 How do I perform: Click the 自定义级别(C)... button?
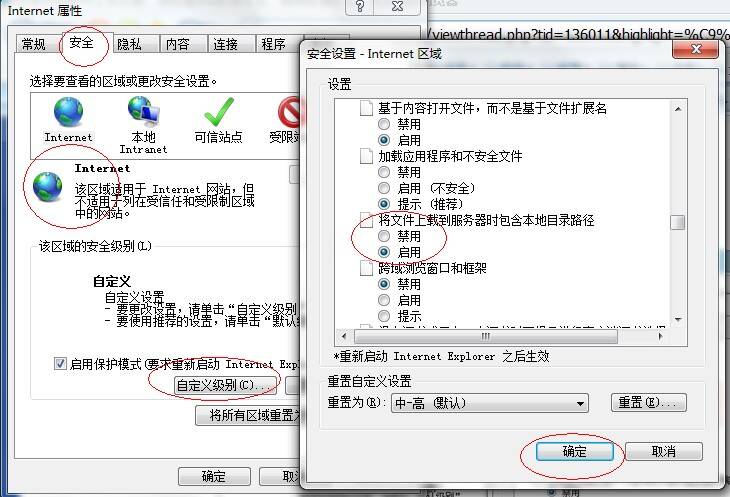[x=225, y=385]
